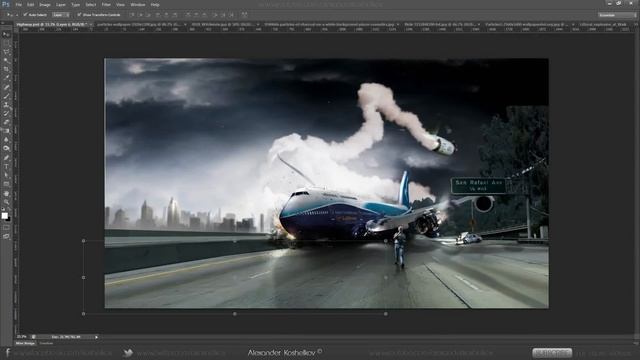Click the bottom-center transform handle
The image size is (640, 360).
click(x=235, y=314)
